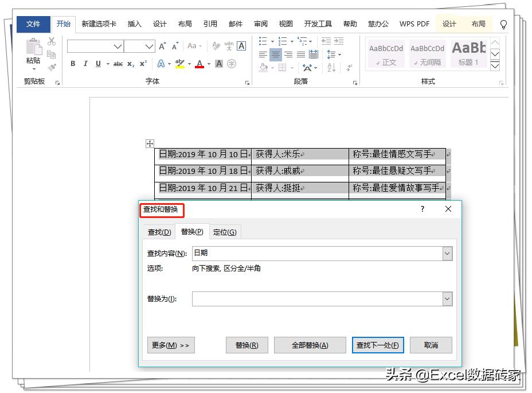The height and width of the screenshot is (393, 532).
Task: Toggle Italic formatting
Action: coord(85,63)
